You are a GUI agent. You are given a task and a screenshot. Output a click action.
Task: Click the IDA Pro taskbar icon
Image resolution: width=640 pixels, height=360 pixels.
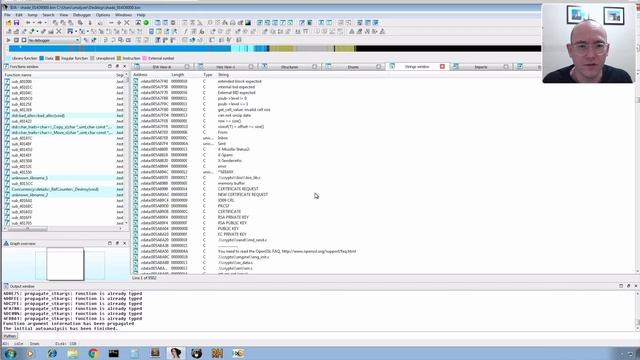coord(176,353)
